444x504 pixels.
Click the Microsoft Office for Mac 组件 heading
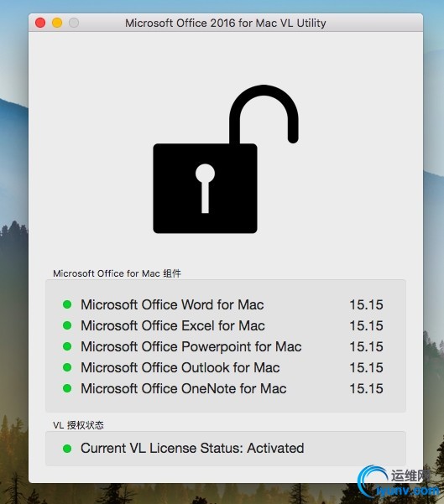[x=118, y=273]
